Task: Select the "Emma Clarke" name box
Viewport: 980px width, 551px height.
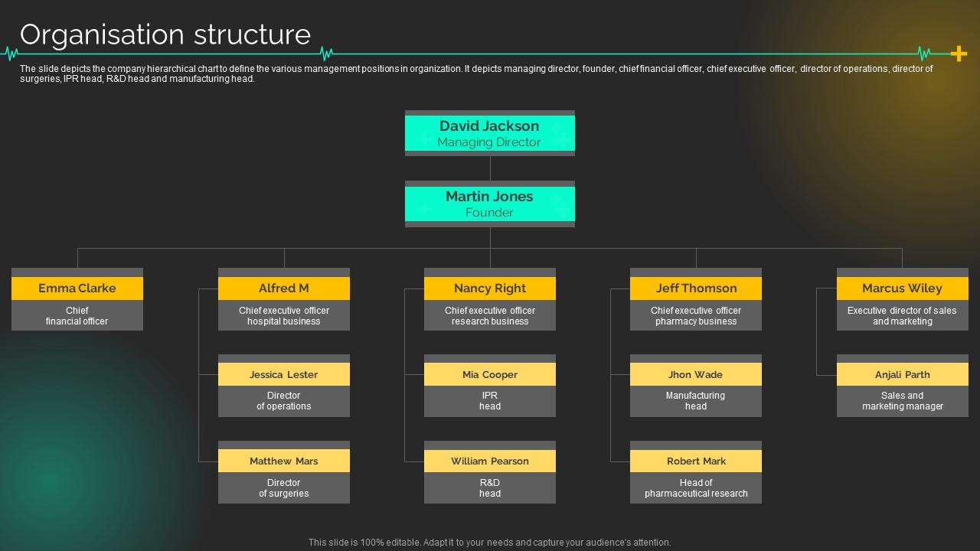Action: click(x=77, y=288)
